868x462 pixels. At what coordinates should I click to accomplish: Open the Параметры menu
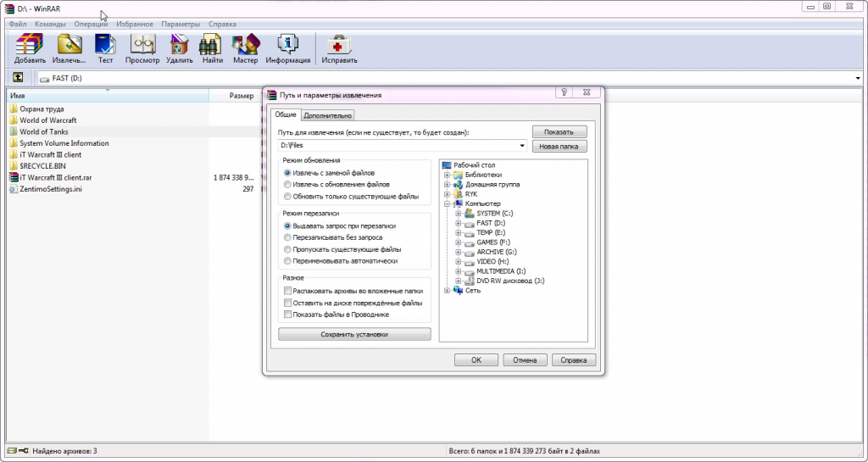click(x=181, y=24)
